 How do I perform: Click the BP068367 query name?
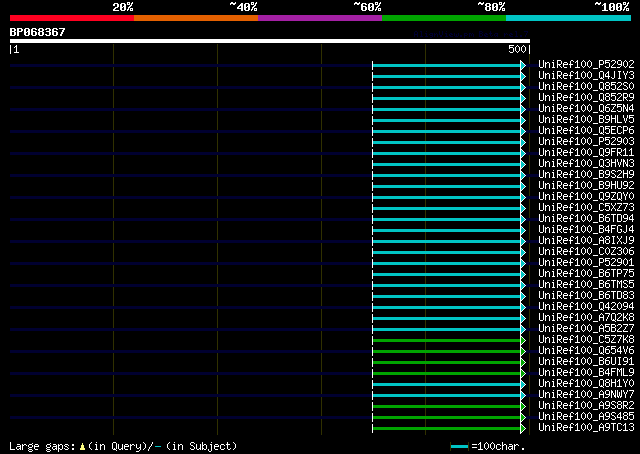click(38, 32)
